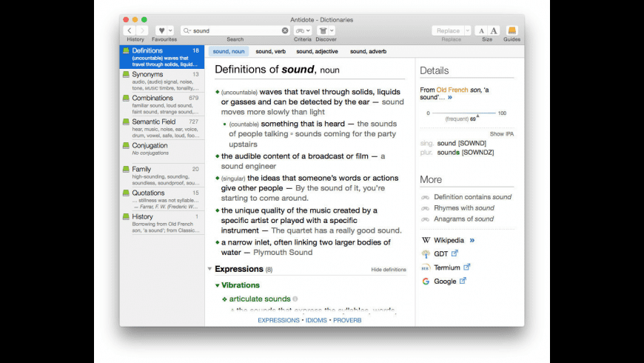Open Termium external link
Image resolution: width=644 pixels, height=363 pixels.
[447, 267]
